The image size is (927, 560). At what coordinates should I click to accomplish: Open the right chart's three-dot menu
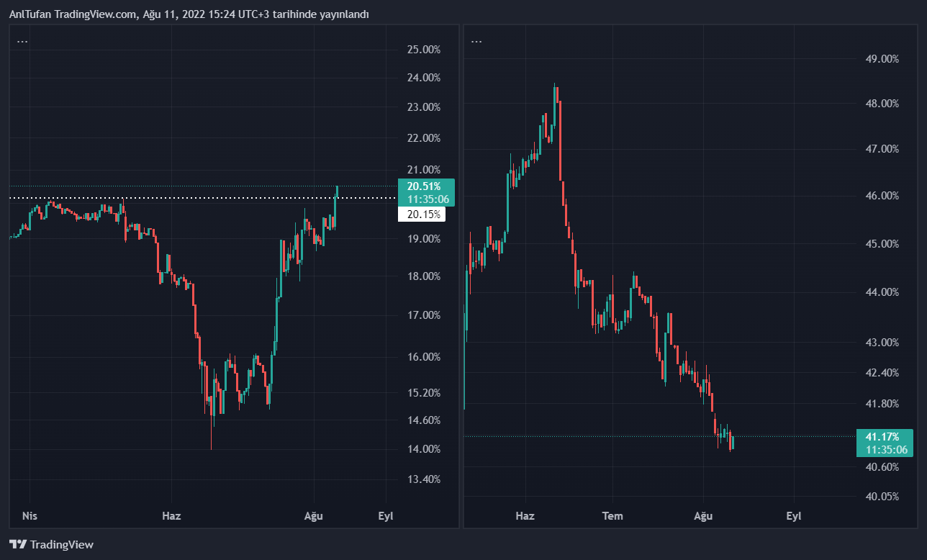click(476, 42)
